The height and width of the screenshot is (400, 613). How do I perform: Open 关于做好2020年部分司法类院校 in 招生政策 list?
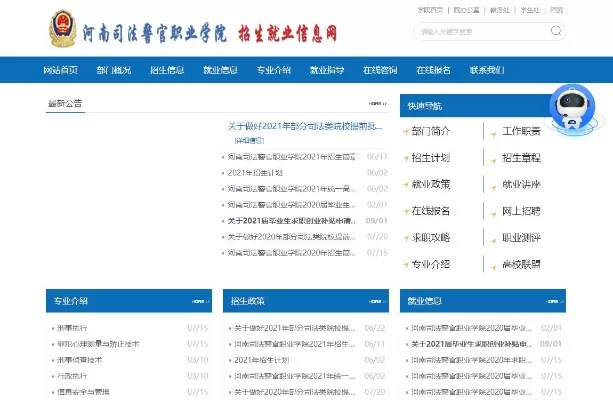[x=294, y=392]
